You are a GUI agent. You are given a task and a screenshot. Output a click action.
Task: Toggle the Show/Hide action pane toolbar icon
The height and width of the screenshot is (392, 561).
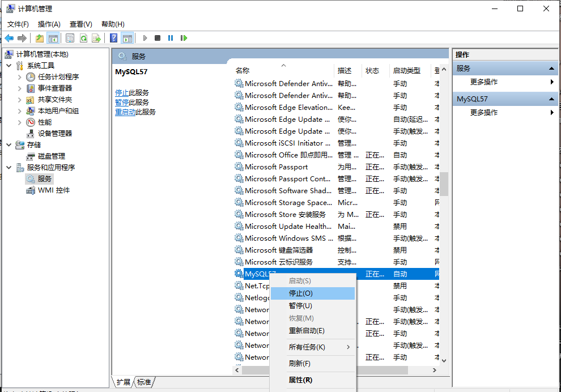[x=127, y=38]
